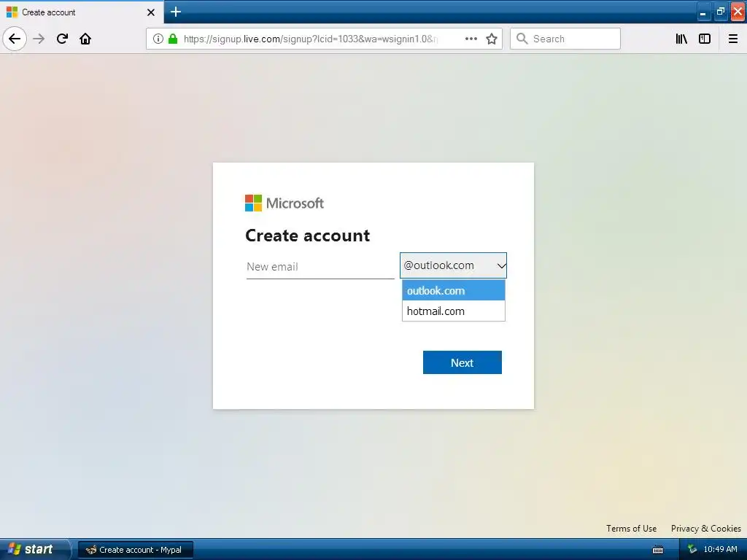Reload the page with the refresh icon
The width and height of the screenshot is (747, 560).
(x=62, y=39)
